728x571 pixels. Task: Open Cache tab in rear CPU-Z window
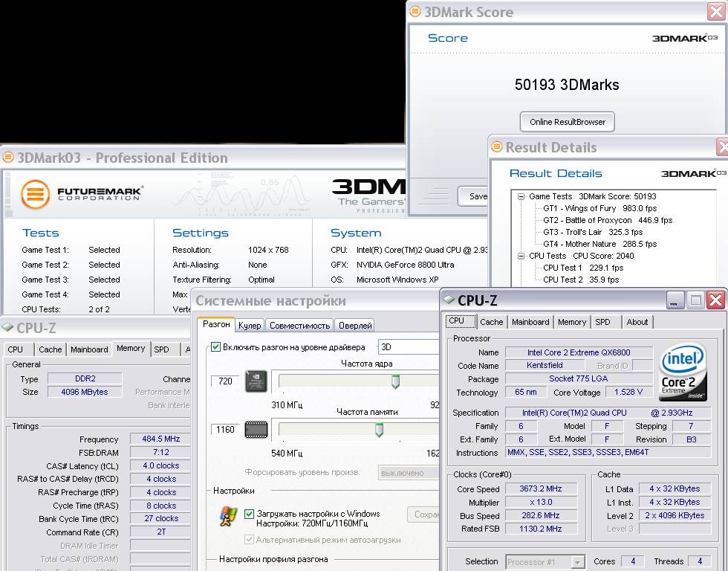[51, 349]
